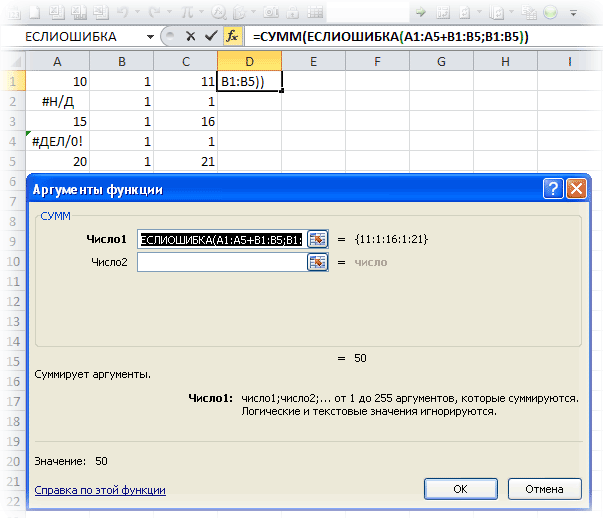Select row 5 header

click(x=13, y=161)
